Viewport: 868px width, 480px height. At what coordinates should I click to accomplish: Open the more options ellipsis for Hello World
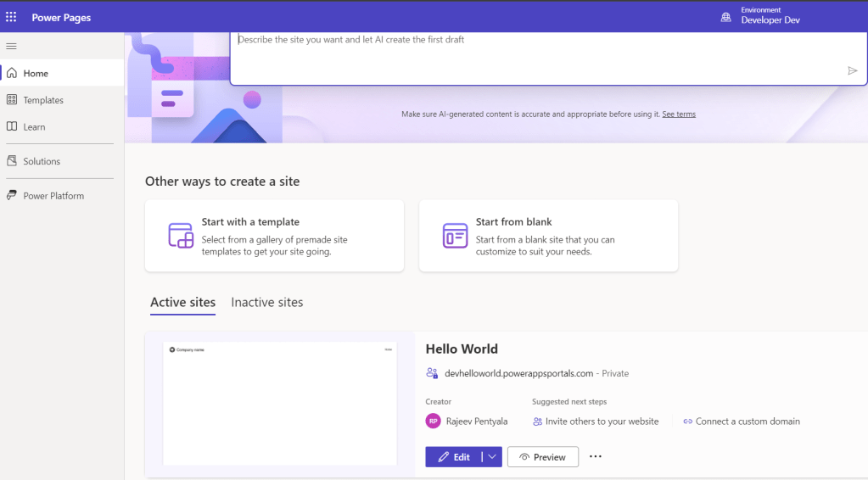coord(596,457)
